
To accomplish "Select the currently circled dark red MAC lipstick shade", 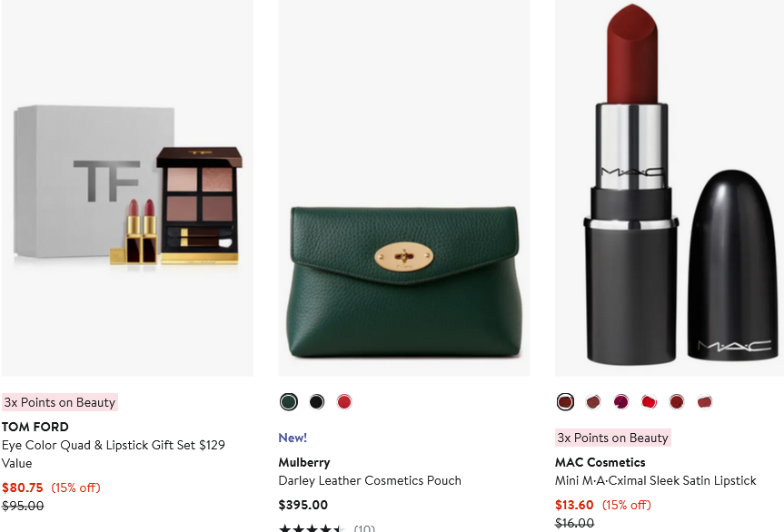I will point(565,401).
